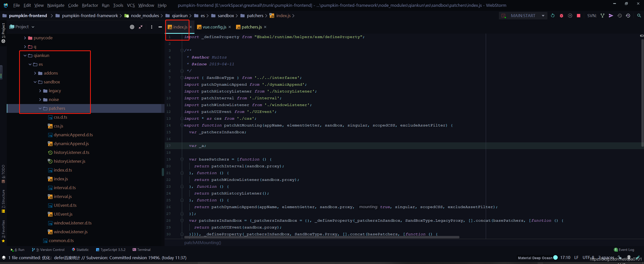
Task: Open the TypeScript 3.5.2 tool window
Action: coord(111,250)
